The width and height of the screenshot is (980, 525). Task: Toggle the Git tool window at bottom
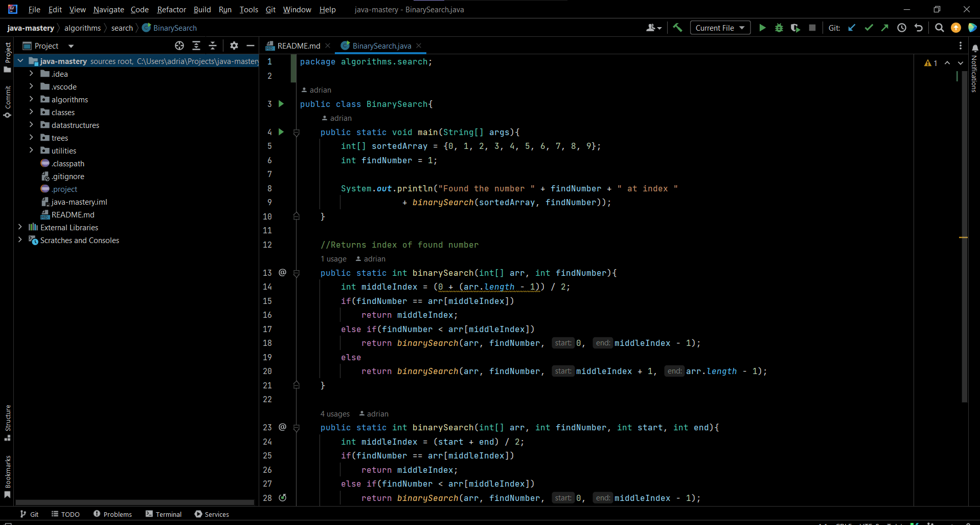coord(29,514)
